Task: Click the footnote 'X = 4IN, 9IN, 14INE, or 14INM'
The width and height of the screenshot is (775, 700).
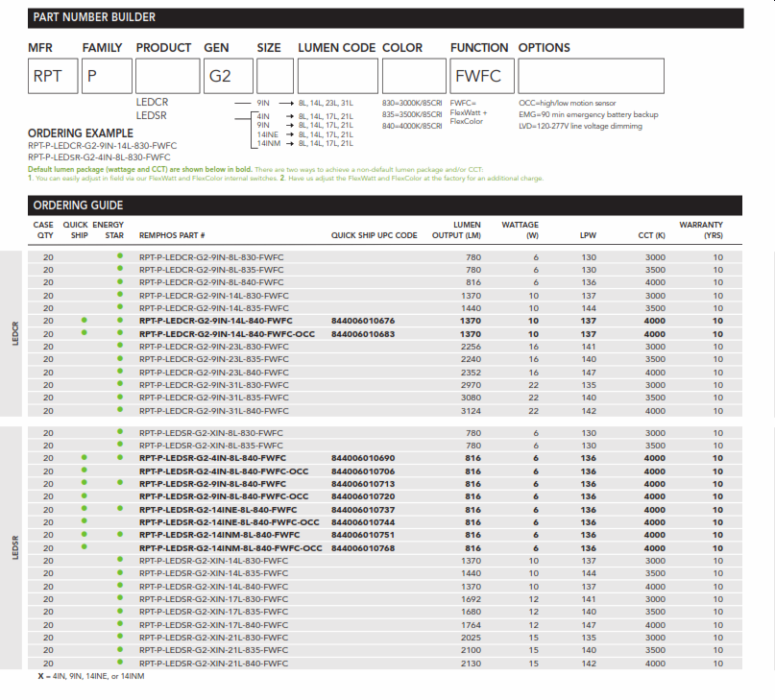Action: coord(91,676)
